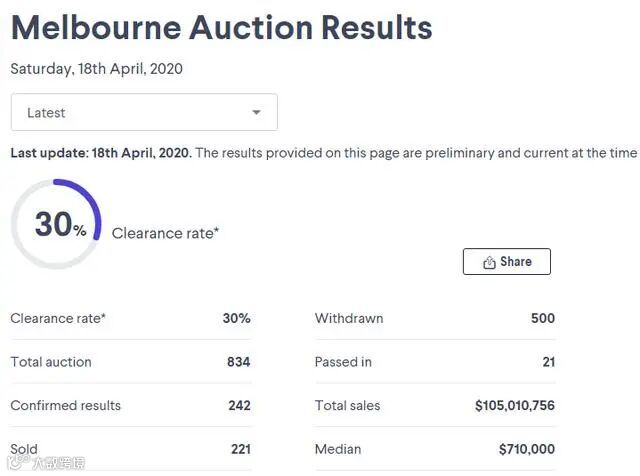Viewport: 640px width, 476px height.
Task: Click the Latest text in the combo box
Action: (x=46, y=113)
